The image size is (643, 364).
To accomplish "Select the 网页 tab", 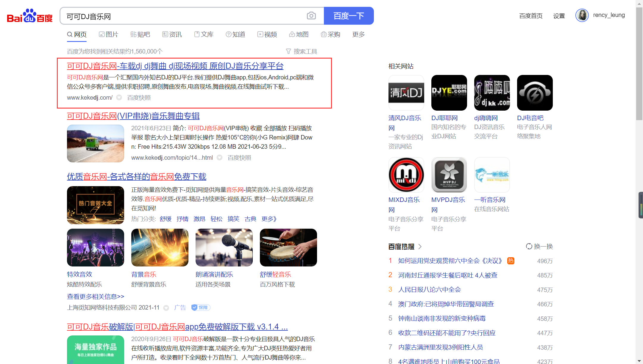I will coord(77,34).
